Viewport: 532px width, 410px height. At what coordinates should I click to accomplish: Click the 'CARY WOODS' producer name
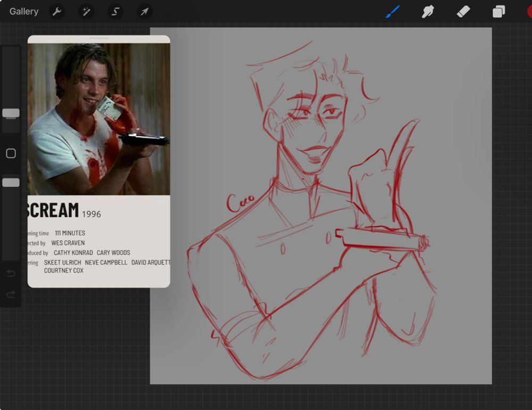pos(113,253)
